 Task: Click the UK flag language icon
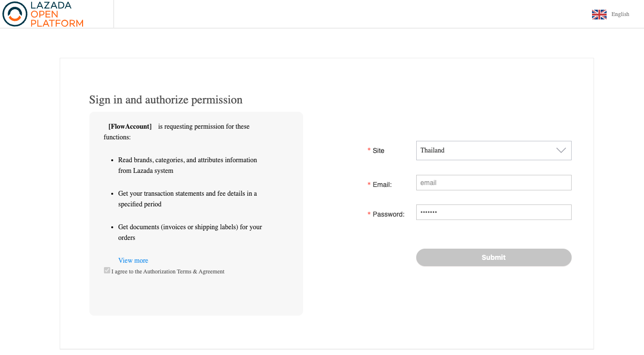click(x=599, y=15)
